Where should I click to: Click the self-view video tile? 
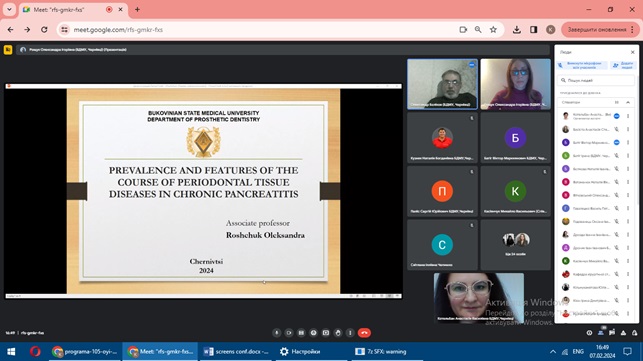[479, 298]
